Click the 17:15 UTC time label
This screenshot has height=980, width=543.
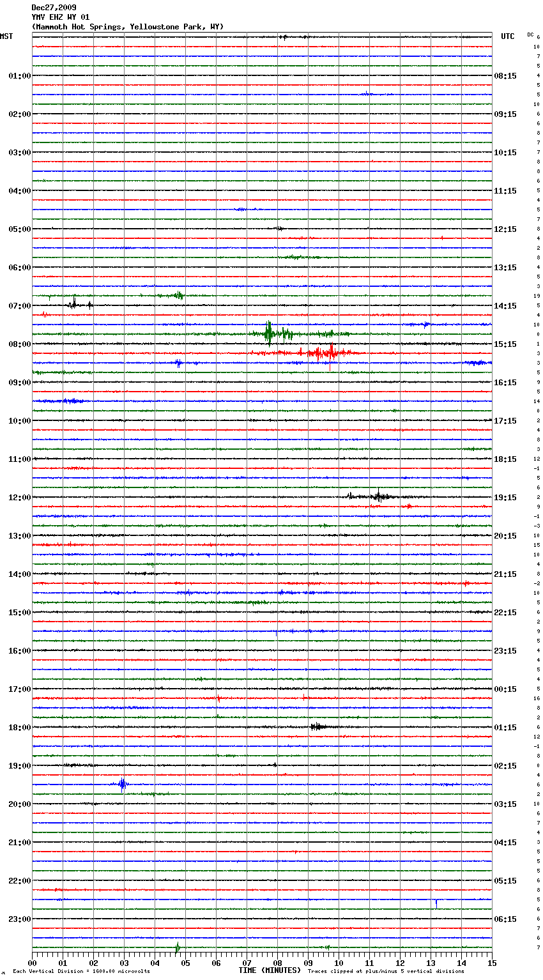pos(505,421)
